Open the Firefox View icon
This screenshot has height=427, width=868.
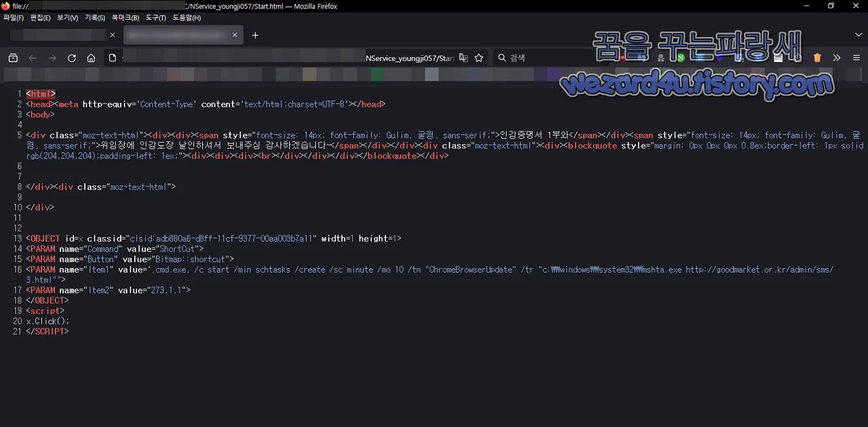coord(13,58)
